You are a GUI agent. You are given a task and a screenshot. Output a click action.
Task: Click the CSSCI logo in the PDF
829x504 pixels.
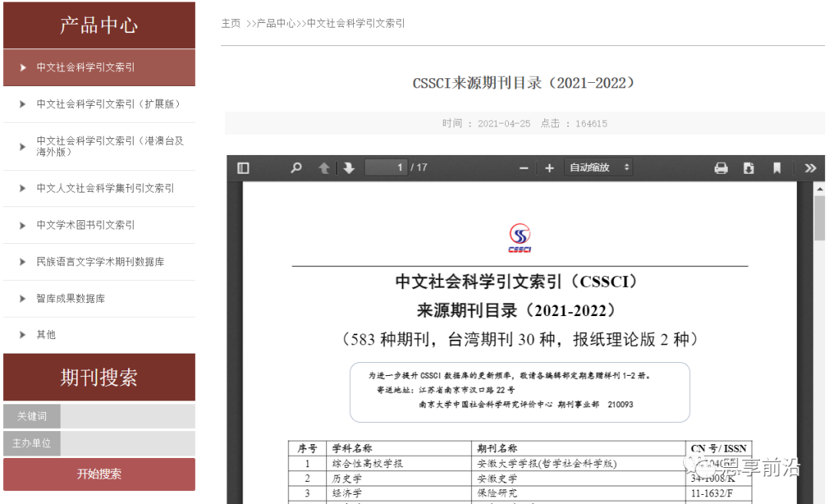(520, 238)
